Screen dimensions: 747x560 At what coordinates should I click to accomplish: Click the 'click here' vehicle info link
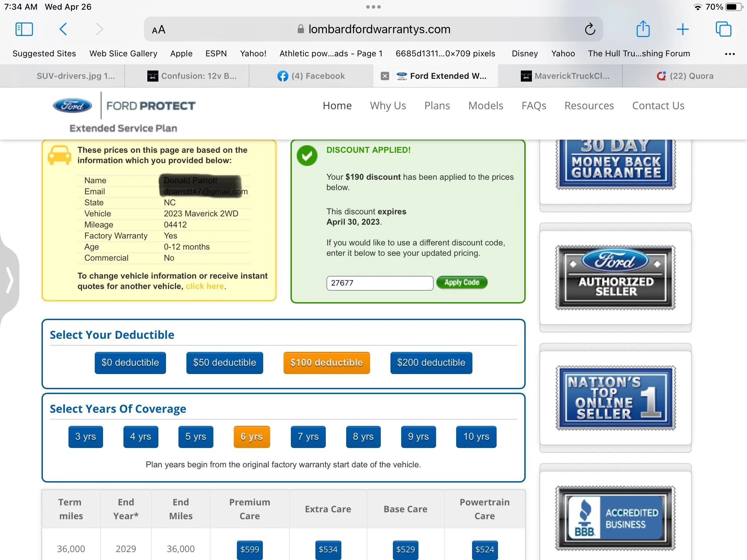click(x=205, y=286)
